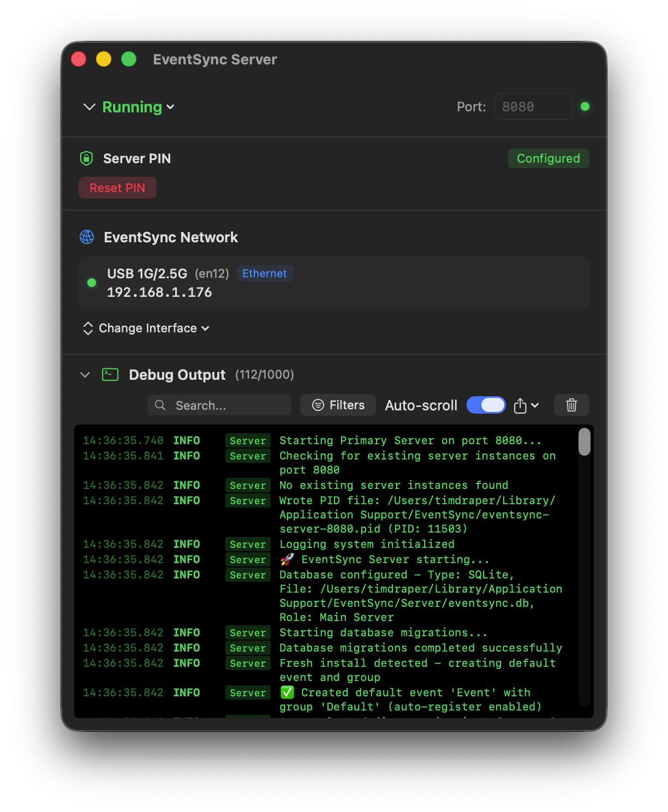
Task: Collapse the Debug Output section
Action: [x=85, y=374]
